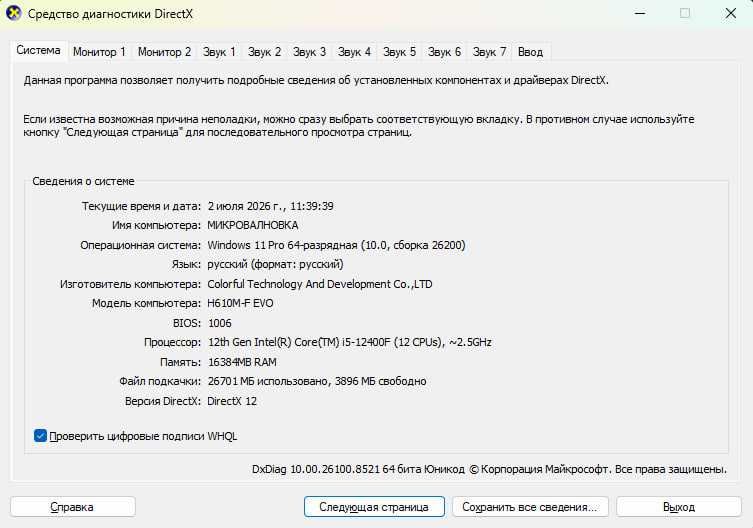The image size is (753, 528).
Task: Click the DxDiag 10.00.26100.8521 version line
Action: pyautogui.click(x=489, y=469)
